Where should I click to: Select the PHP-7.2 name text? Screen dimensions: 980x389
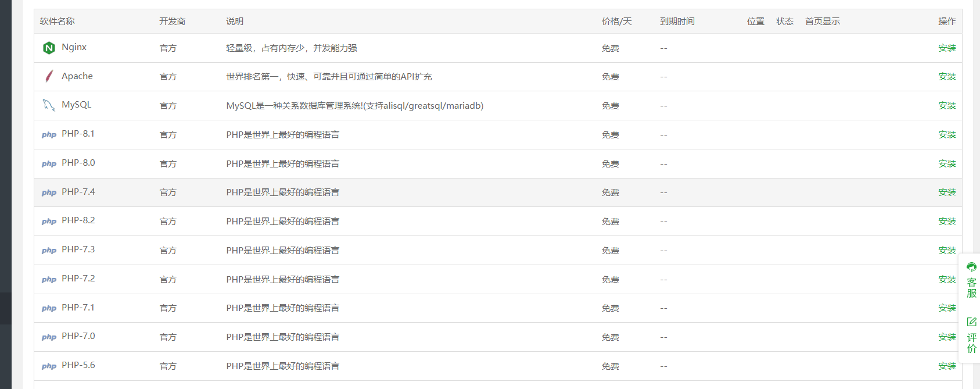tap(78, 279)
